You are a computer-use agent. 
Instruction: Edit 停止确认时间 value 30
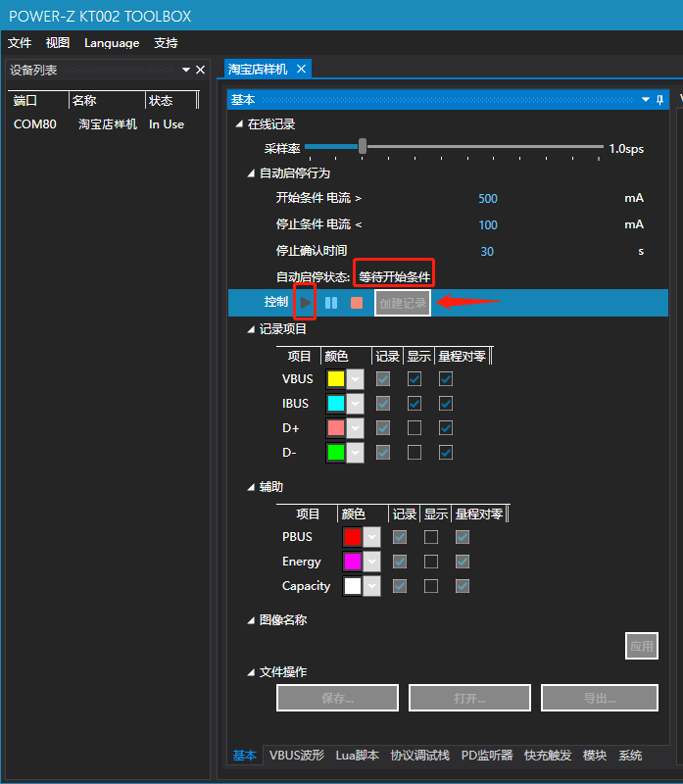pyautogui.click(x=487, y=252)
